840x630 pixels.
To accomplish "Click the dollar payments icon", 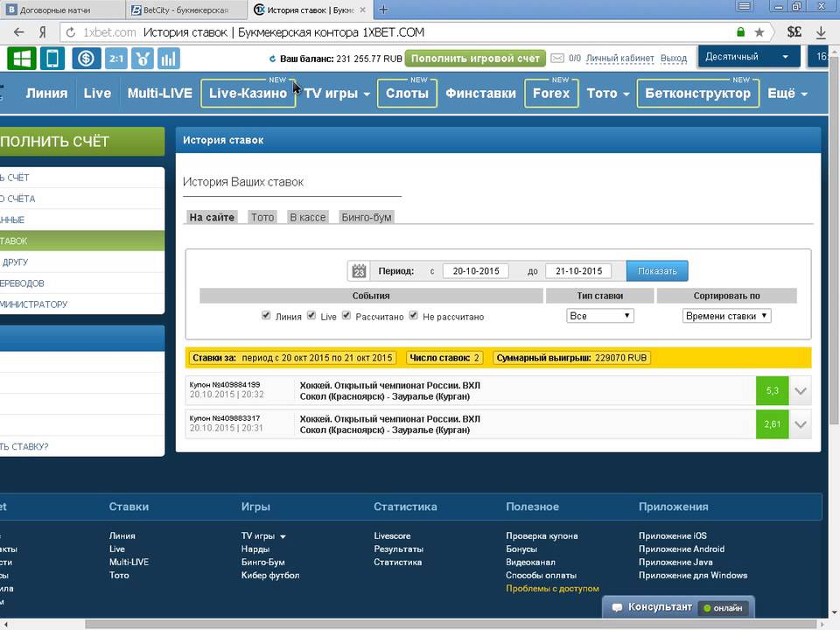I will (x=86, y=59).
